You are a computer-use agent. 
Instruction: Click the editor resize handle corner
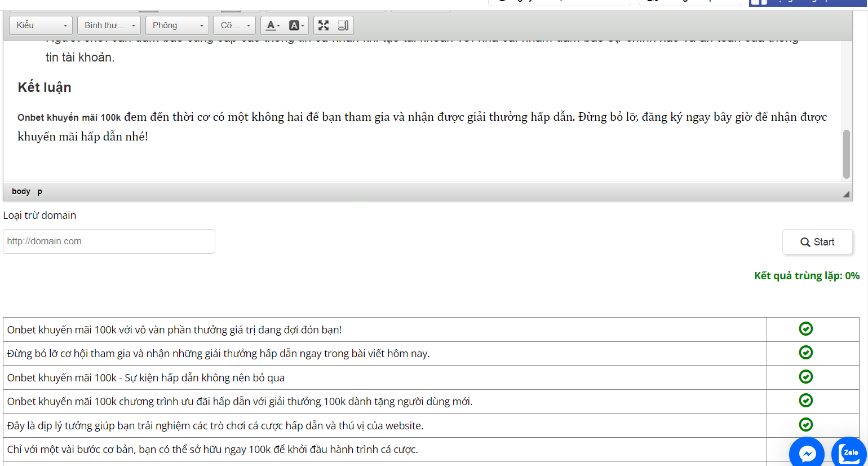tap(846, 194)
